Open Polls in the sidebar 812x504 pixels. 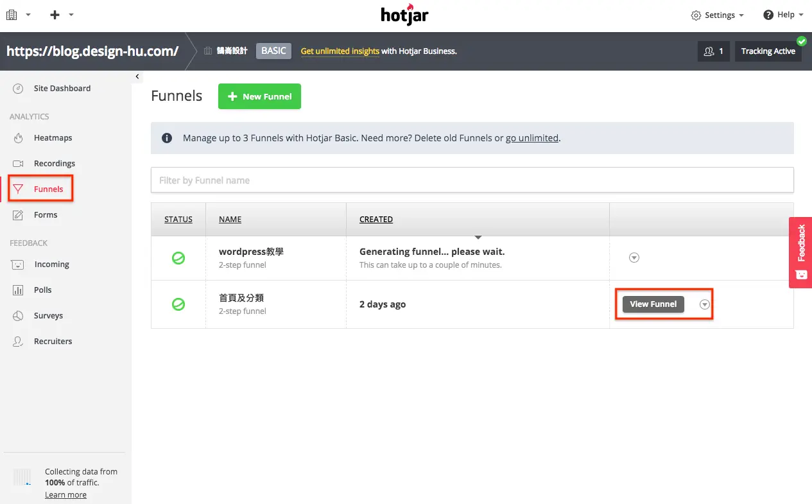(x=42, y=290)
